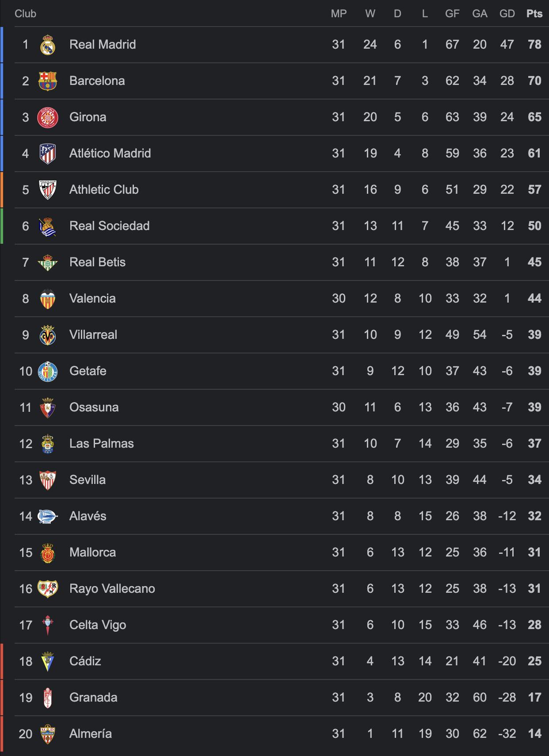Viewport: 549px width, 756px height.
Task: Click the Real Madrid crest icon
Action: (x=48, y=45)
